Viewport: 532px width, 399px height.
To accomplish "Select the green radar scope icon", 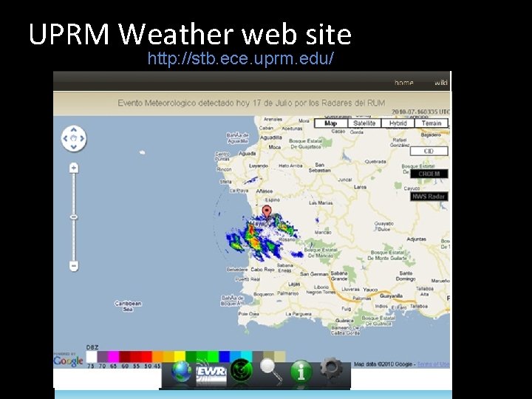I will pyautogui.click(x=241, y=370).
